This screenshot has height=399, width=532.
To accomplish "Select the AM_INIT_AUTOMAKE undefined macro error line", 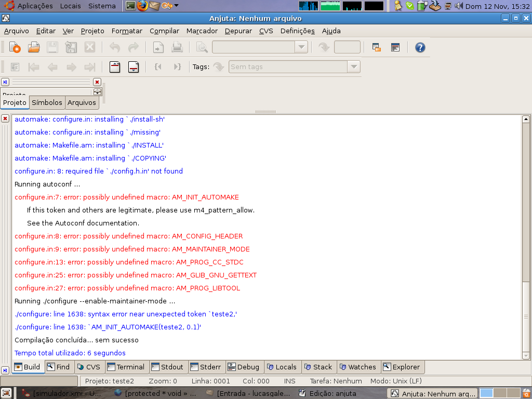I will [x=127, y=197].
